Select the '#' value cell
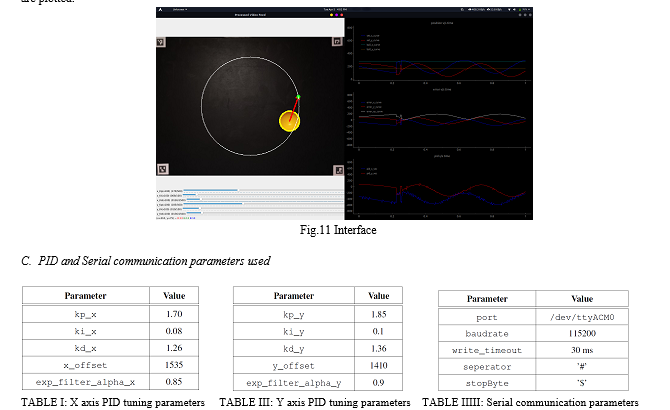Image resolution: width=670 pixels, height=410 pixels. [582, 367]
